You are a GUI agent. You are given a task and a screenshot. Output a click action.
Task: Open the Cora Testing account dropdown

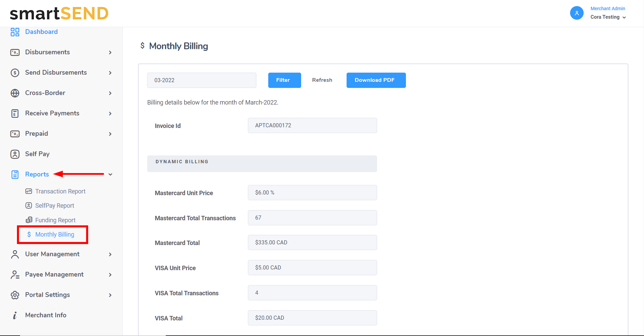(x=608, y=17)
